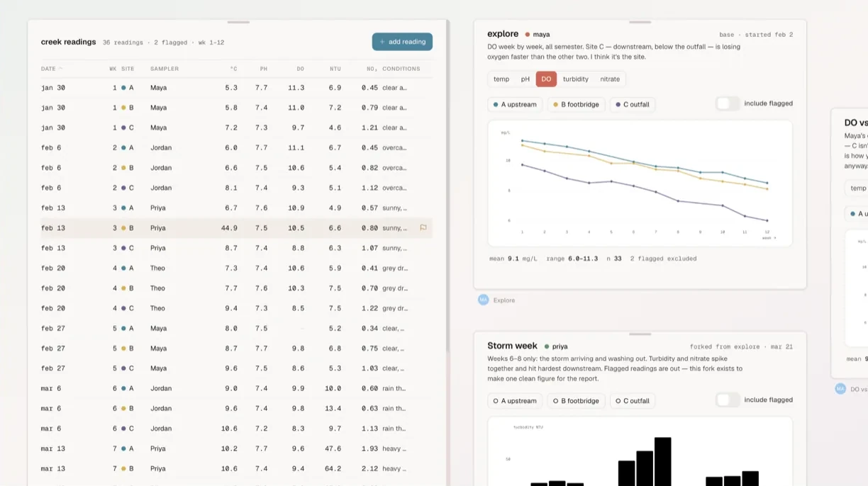
Task: Toggle A upstream series in explore chart
Action: (515, 104)
